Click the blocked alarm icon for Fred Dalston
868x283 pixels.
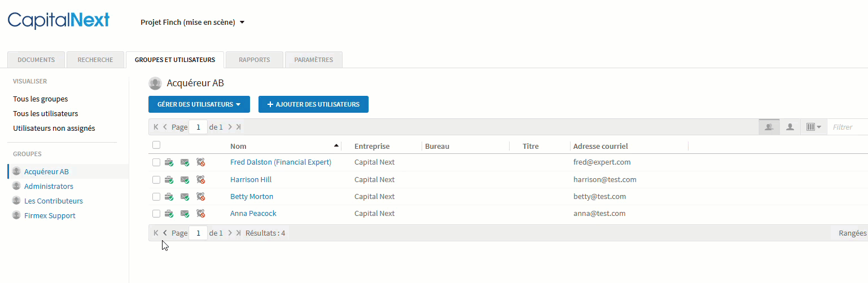(x=200, y=162)
